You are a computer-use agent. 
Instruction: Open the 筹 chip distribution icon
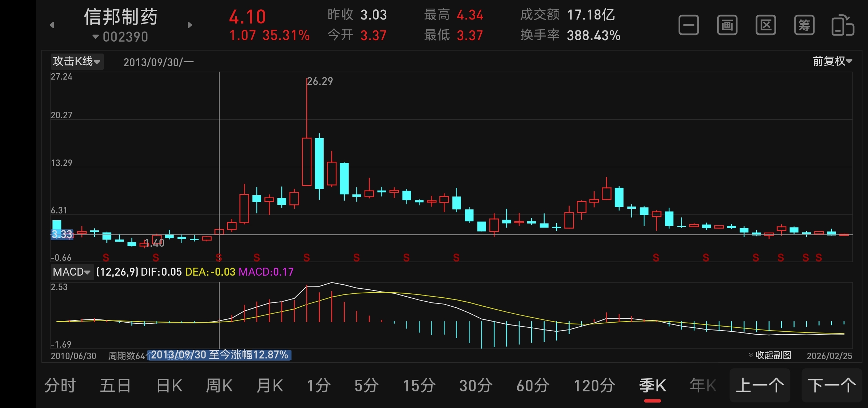(x=804, y=25)
